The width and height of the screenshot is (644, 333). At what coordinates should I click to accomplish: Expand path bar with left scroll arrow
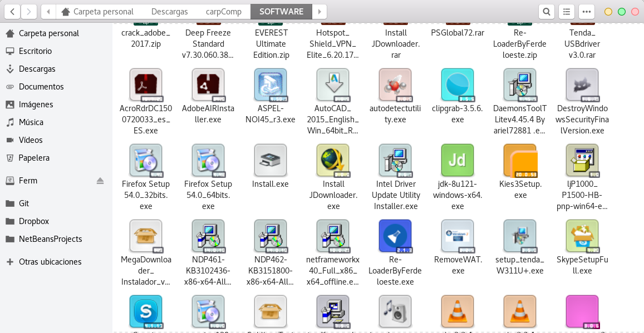48,12
